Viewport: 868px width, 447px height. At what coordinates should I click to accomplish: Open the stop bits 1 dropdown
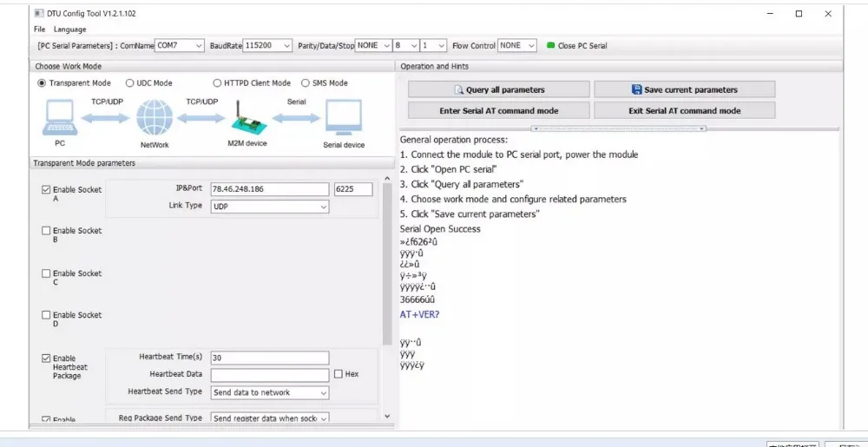pyautogui.click(x=433, y=45)
